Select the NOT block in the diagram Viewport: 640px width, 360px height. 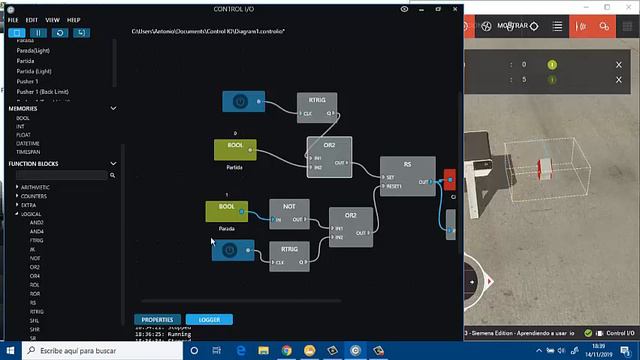pos(289,214)
